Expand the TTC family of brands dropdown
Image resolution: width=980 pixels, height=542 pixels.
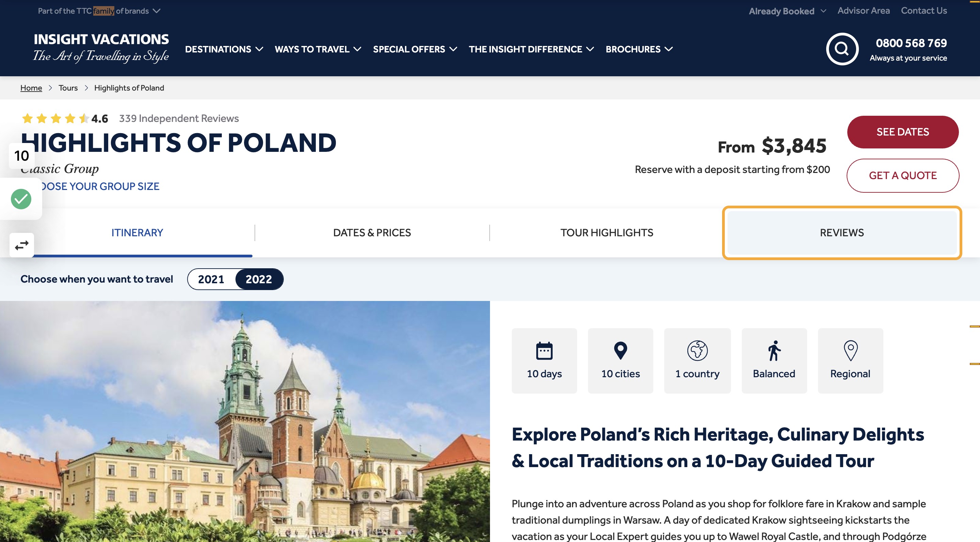coord(99,11)
